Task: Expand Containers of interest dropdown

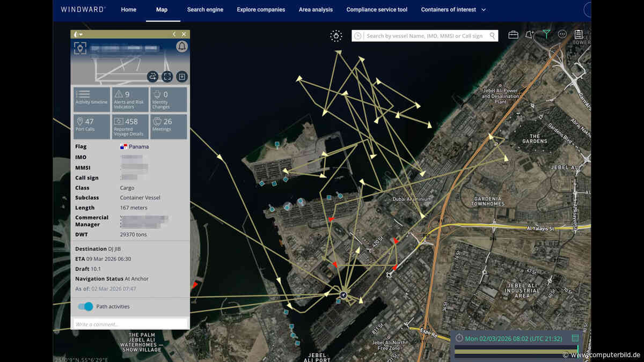Action: [x=453, y=10]
